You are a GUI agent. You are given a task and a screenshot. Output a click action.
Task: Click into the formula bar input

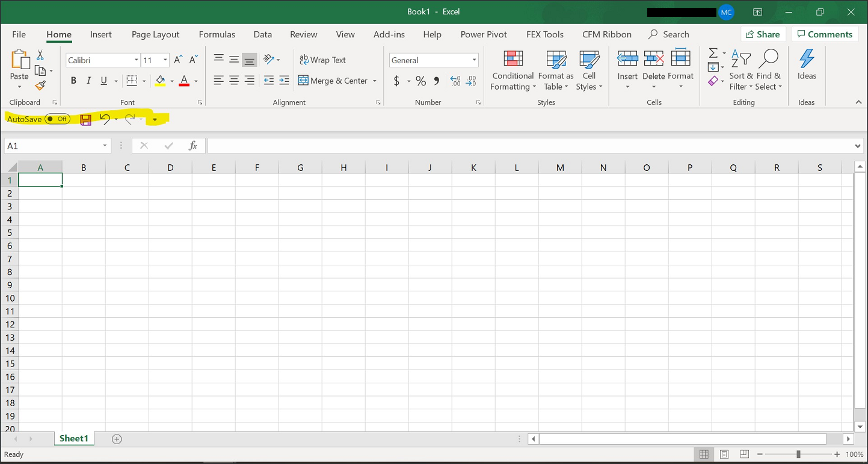[x=530, y=146]
